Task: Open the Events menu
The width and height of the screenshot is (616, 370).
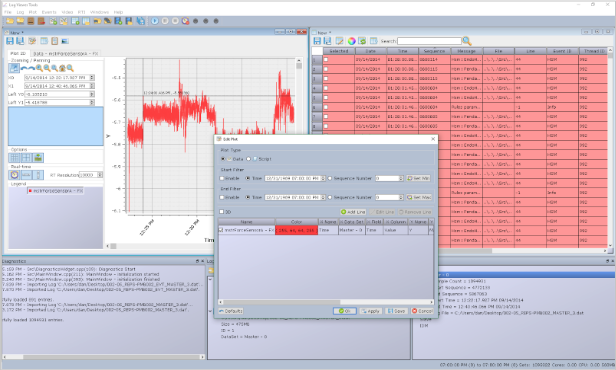Action: tap(49, 12)
